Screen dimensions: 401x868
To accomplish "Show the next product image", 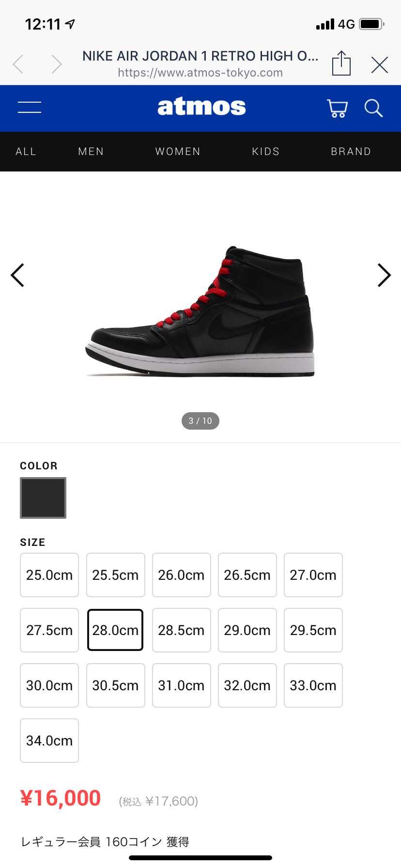I will [x=384, y=275].
